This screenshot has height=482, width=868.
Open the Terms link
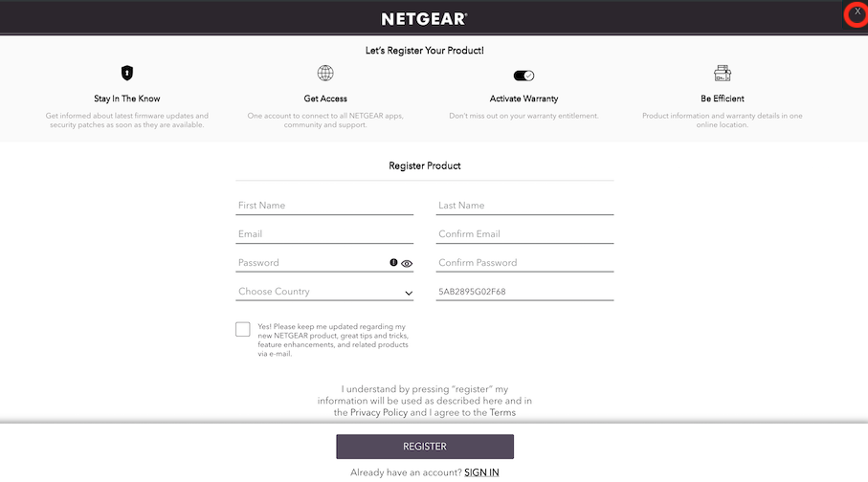[x=502, y=412]
